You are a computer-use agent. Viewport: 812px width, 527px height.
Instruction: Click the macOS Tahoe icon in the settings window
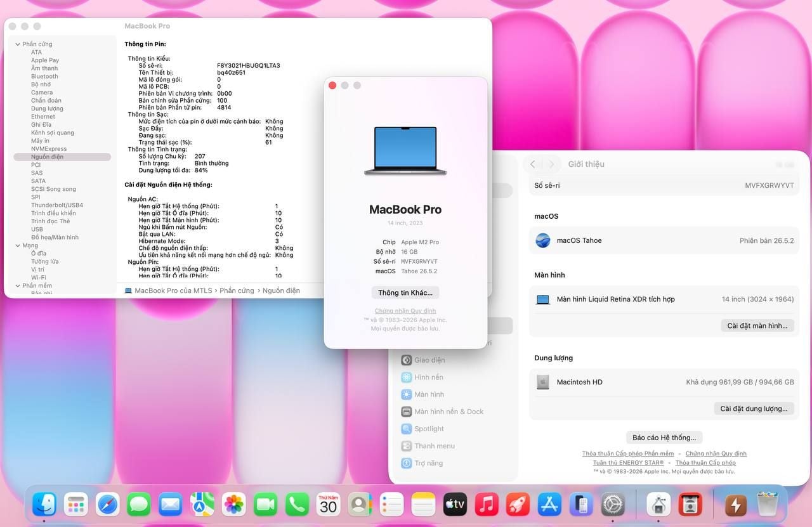tap(543, 241)
